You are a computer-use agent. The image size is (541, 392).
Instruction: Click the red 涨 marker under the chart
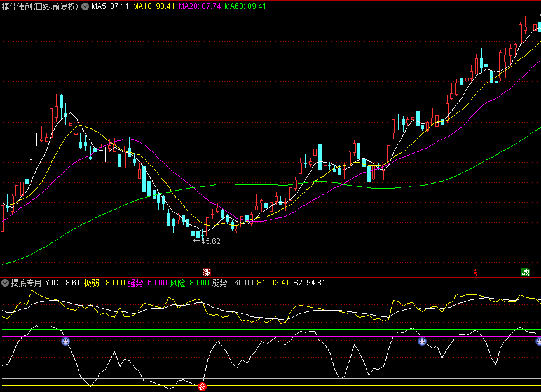(x=207, y=273)
